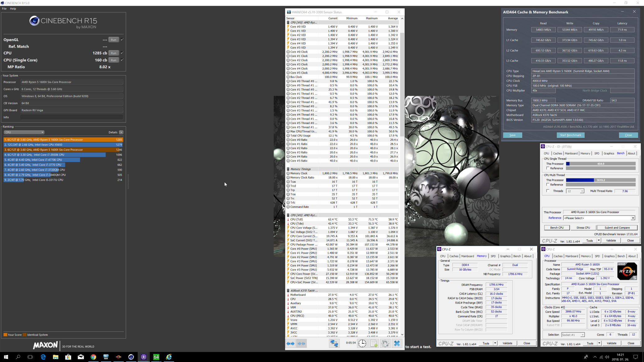Switch to CPU-Z on the taskbar

point(144,357)
